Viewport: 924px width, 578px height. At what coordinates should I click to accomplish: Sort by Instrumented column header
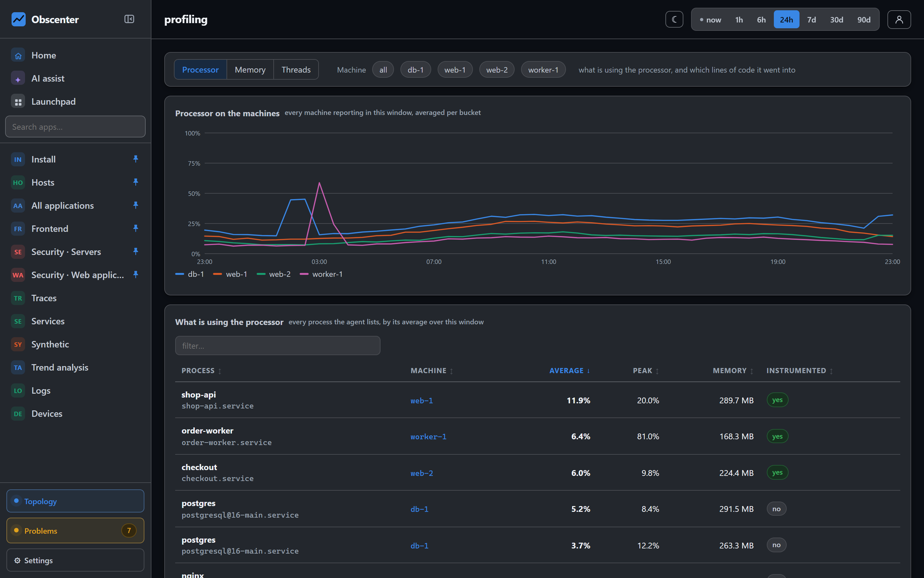click(800, 371)
